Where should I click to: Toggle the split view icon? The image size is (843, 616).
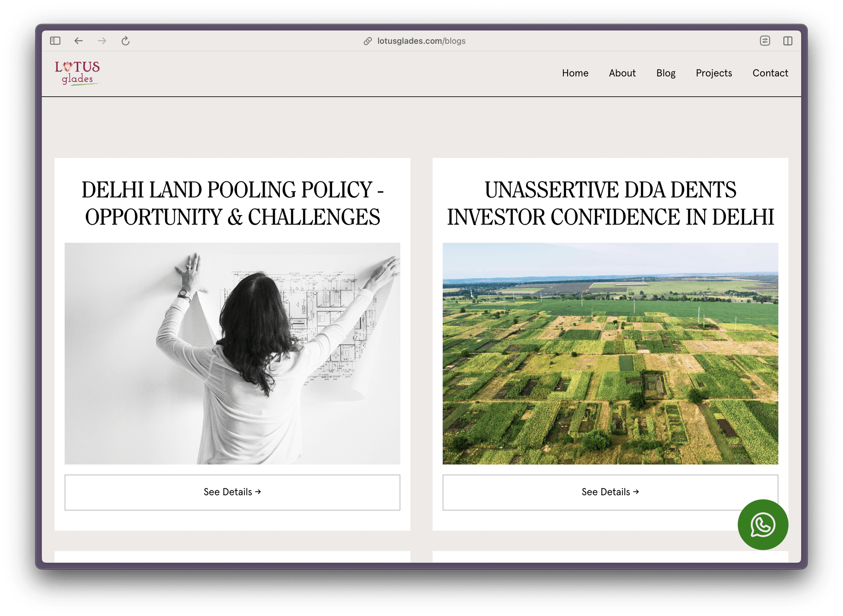pyautogui.click(x=788, y=41)
